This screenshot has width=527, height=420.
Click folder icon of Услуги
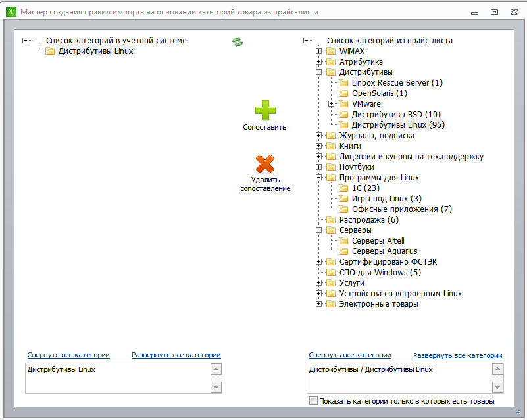tap(331, 283)
